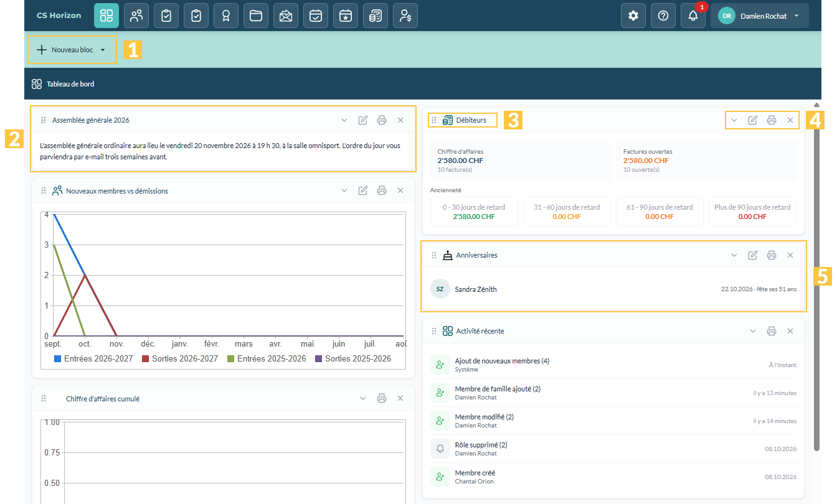
Task: Open the Factures ouvertes summary card
Action: [x=706, y=161]
